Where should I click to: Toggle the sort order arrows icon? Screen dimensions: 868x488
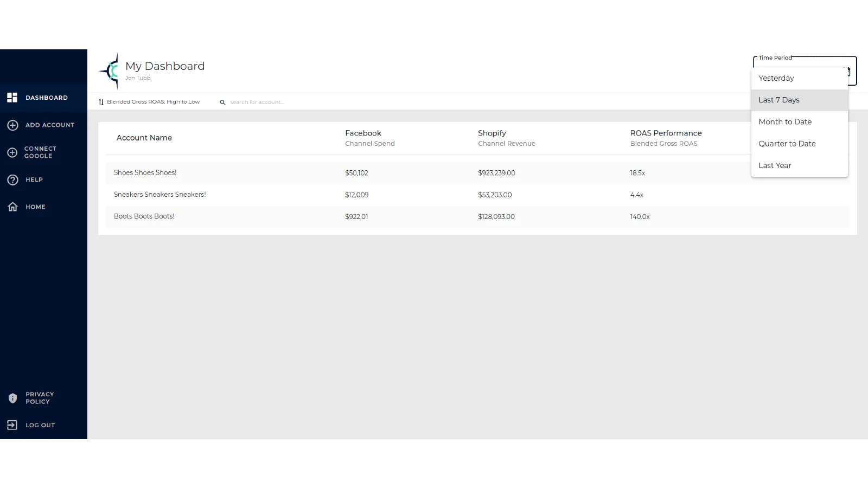point(101,102)
